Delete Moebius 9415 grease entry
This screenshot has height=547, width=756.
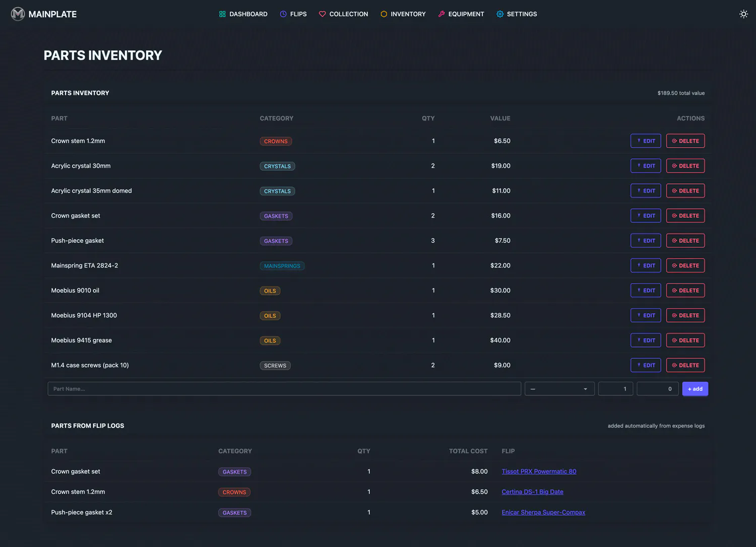(x=685, y=340)
